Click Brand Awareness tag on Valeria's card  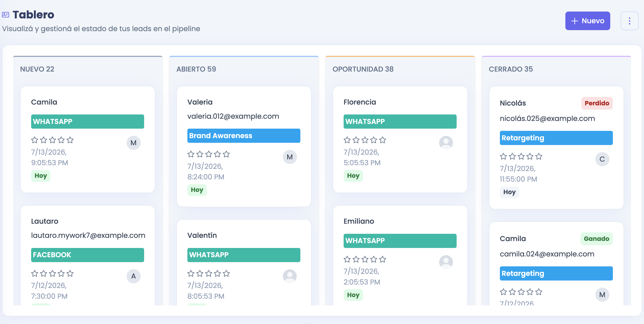point(244,136)
